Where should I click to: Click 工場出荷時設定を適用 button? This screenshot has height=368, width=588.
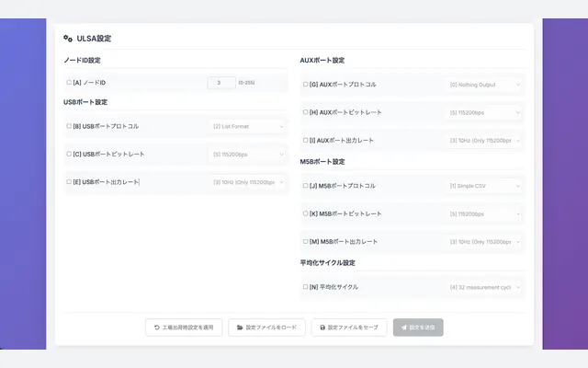point(184,328)
